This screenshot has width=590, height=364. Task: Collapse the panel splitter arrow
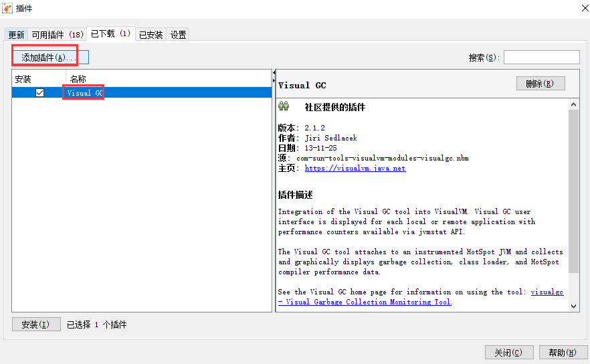click(x=274, y=73)
